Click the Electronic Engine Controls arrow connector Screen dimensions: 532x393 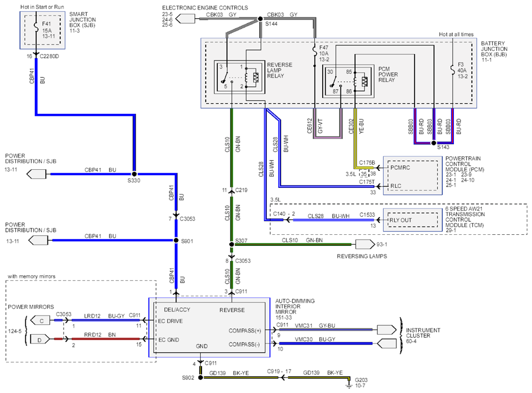coord(185,18)
